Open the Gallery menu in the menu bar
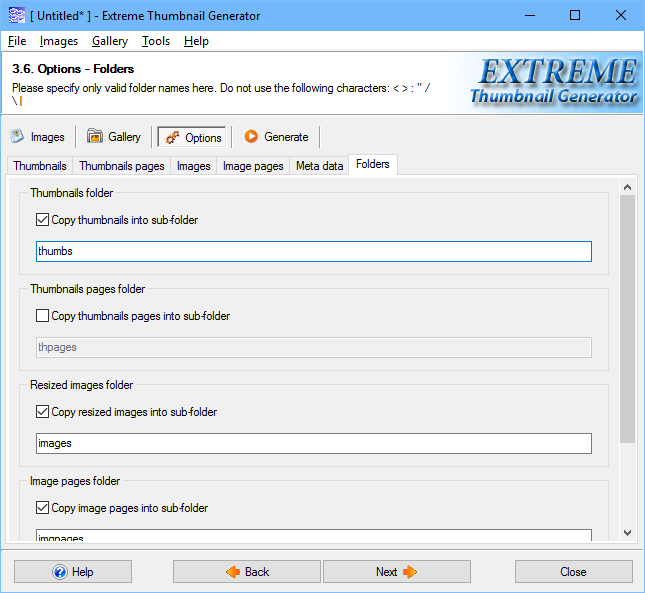 tap(110, 41)
